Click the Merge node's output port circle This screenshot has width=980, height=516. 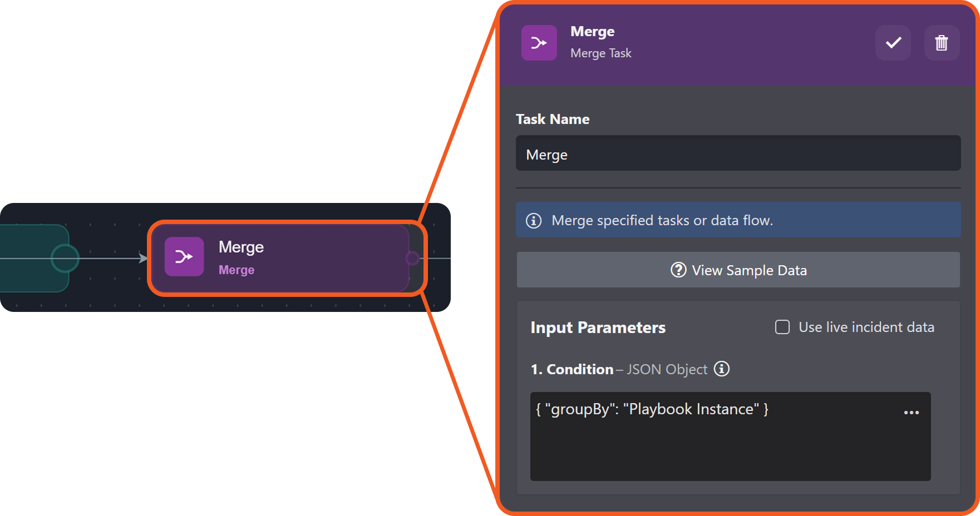click(412, 258)
